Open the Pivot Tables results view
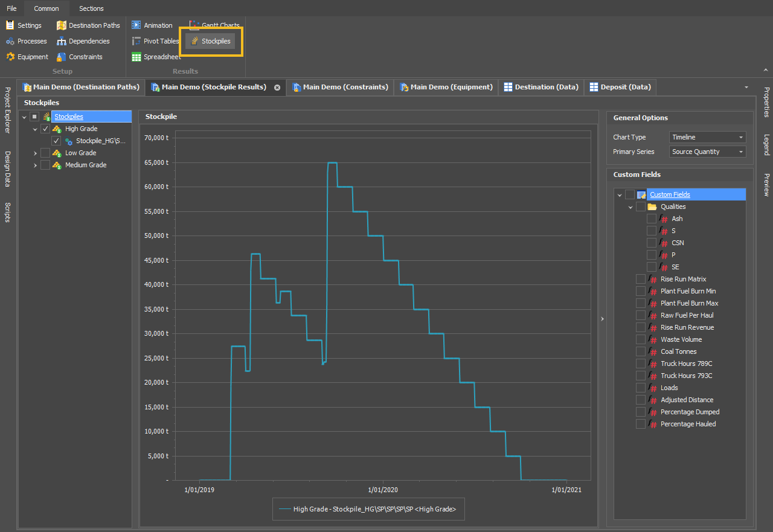 (x=155, y=41)
